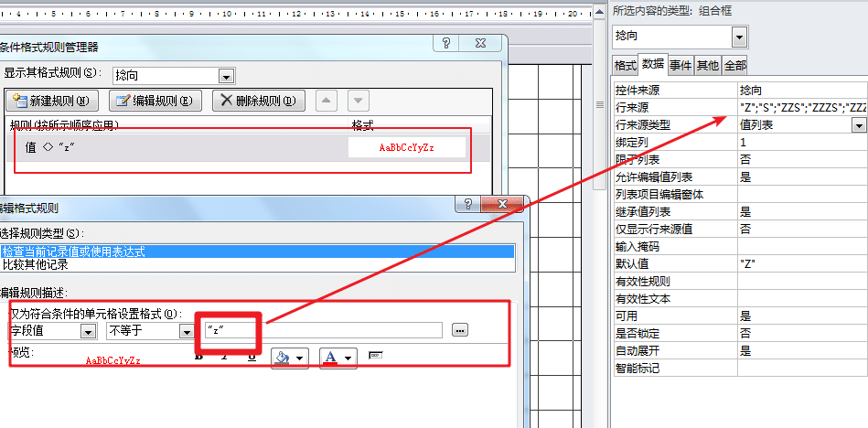This screenshot has height=428, width=868.
Task: Open the 不等于 operator dropdown
Action: [x=186, y=330]
